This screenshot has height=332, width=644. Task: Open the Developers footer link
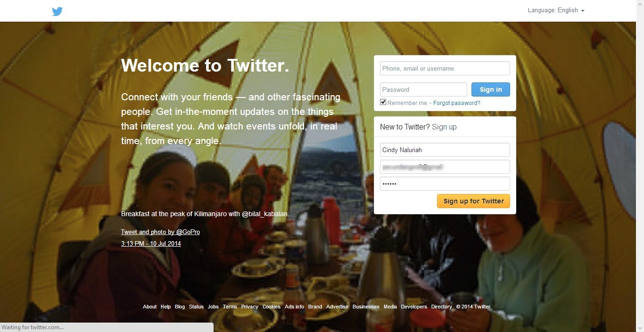414,307
